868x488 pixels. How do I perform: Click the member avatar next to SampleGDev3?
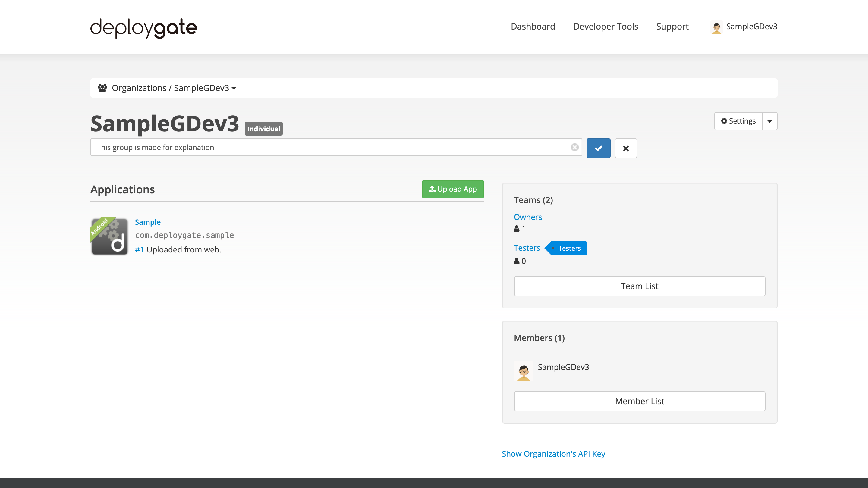point(524,371)
